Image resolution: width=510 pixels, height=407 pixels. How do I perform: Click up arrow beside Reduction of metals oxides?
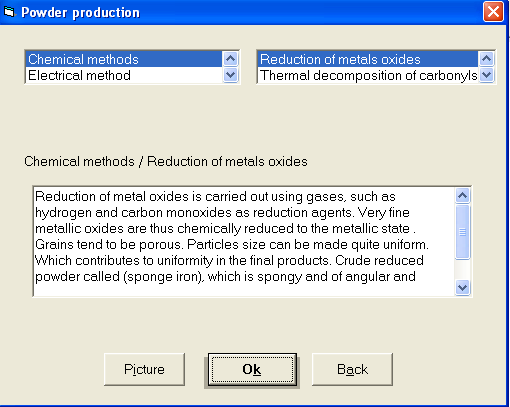click(x=486, y=59)
